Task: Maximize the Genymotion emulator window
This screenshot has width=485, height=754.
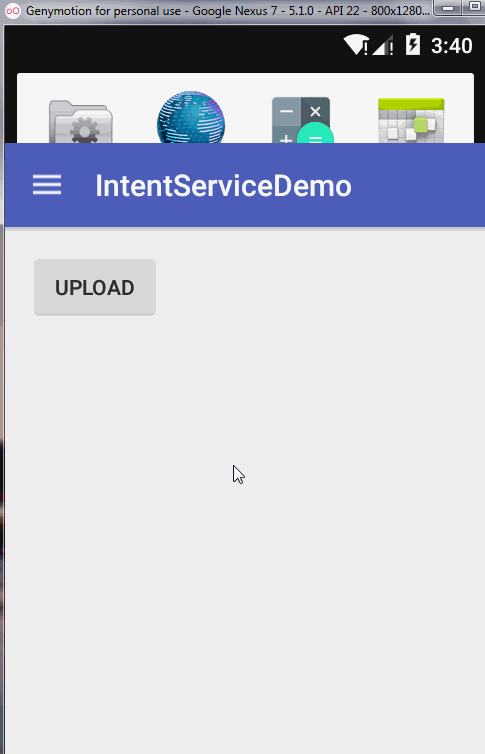Action: (474, 7)
